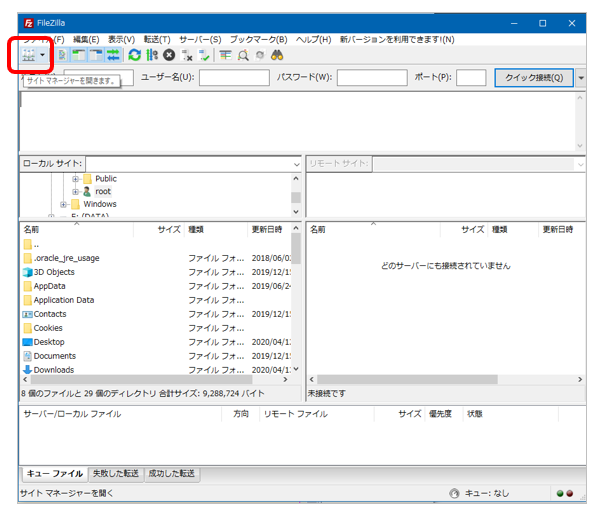
Task: Expand the Windows folder tree node
Action: point(64,204)
